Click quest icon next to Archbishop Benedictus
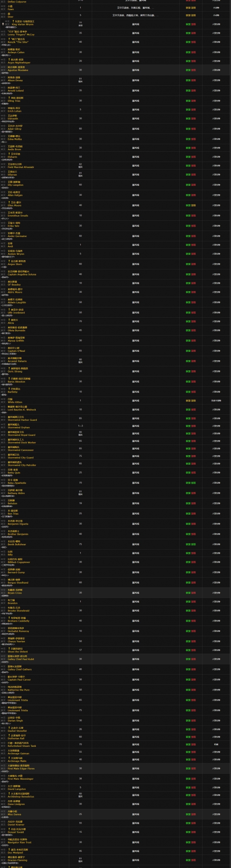The height and width of the screenshot is (868, 231). point(9,794)
